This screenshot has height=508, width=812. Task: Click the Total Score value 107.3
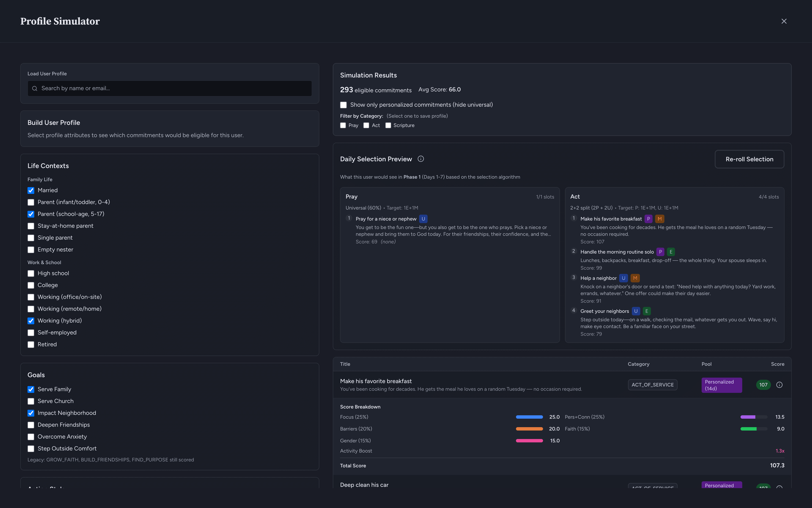click(x=777, y=465)
